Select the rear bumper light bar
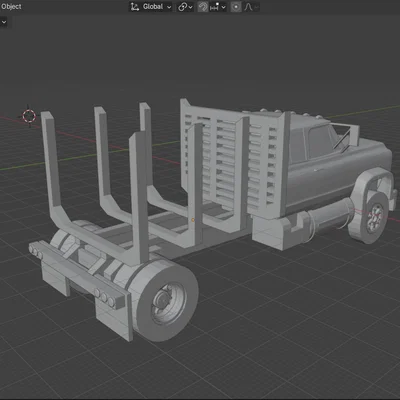 point(77,275)
